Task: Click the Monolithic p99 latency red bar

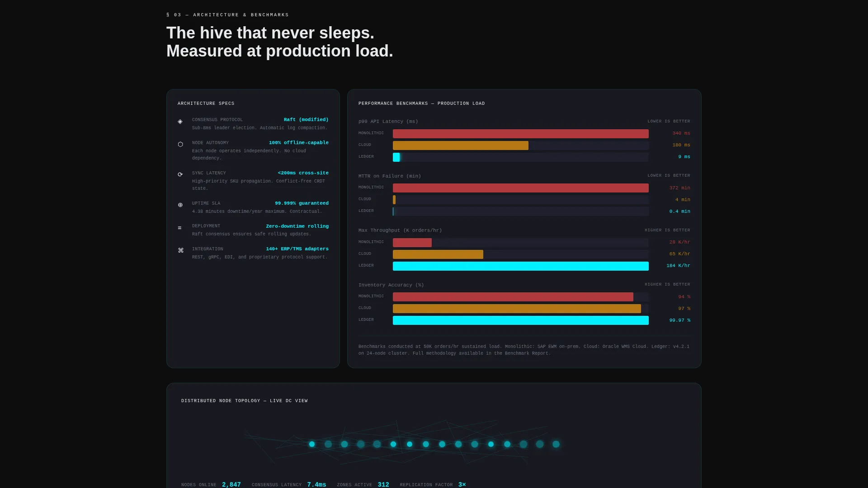Action: point(521,134)
